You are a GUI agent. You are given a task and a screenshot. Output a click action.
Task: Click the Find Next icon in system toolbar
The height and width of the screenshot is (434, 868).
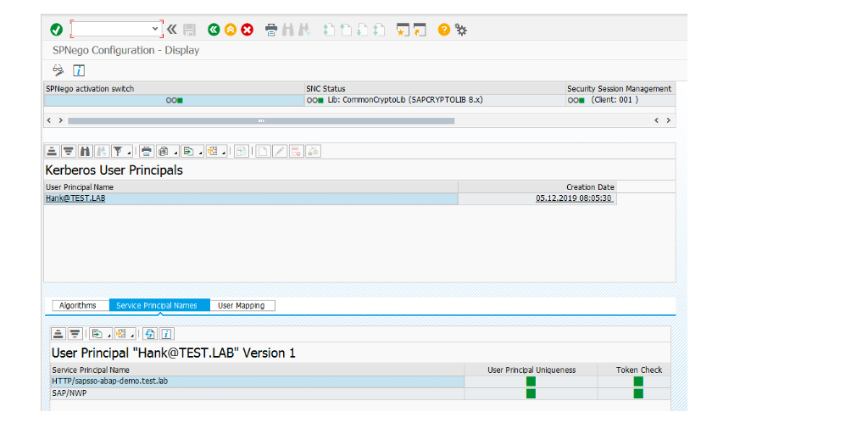coord(304,30)
